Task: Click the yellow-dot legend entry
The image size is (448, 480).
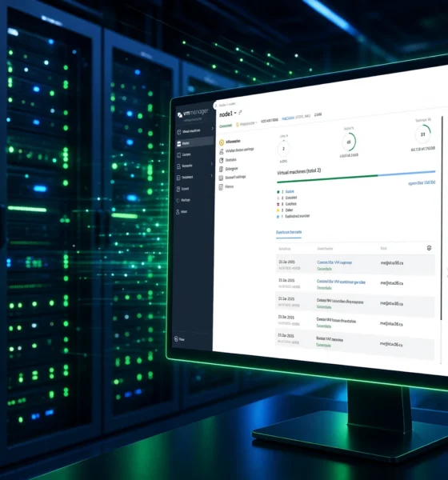Action: click(285, 210)
